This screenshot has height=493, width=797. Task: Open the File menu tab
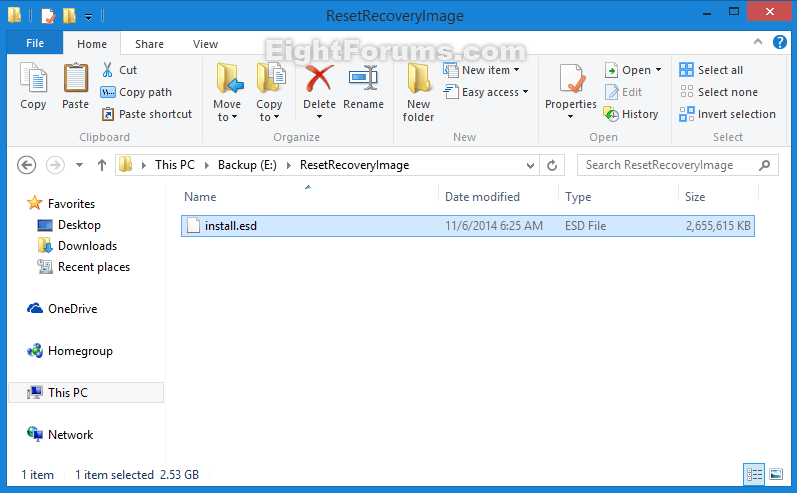34,44
